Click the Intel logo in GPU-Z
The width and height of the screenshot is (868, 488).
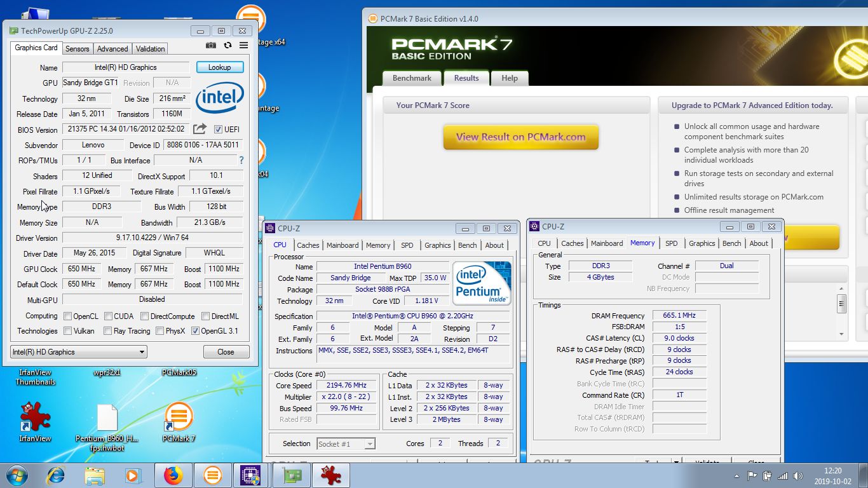tap(219, 98)
